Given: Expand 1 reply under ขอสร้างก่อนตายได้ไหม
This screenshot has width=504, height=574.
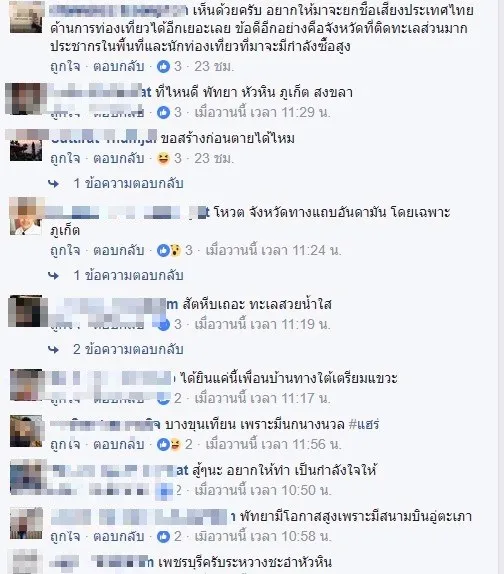Looking at the screenshot, I should pos(128,183).
